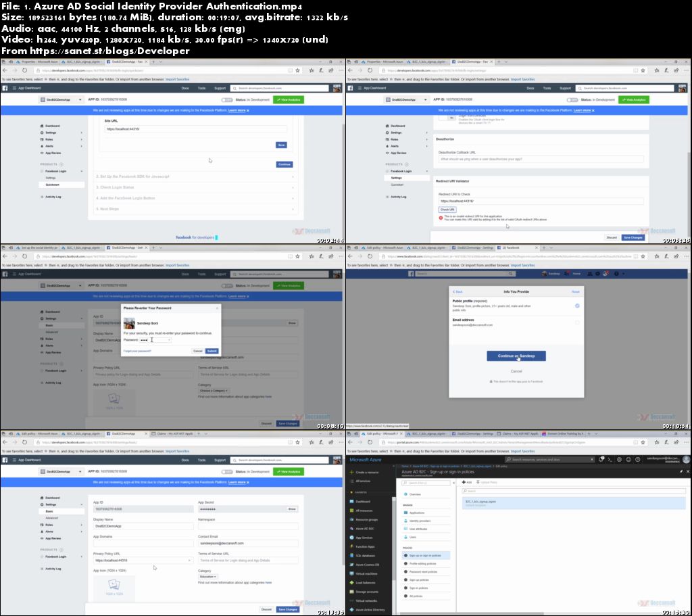Open Facebook friend requests icon in Info You Provide frame
The height and width of the screenshot is (616, 692).
pos(590,274)
